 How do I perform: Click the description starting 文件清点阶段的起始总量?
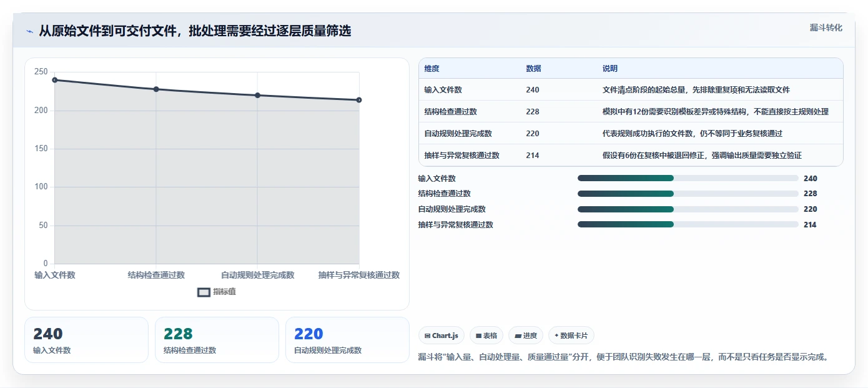click(x=696, y=90)
